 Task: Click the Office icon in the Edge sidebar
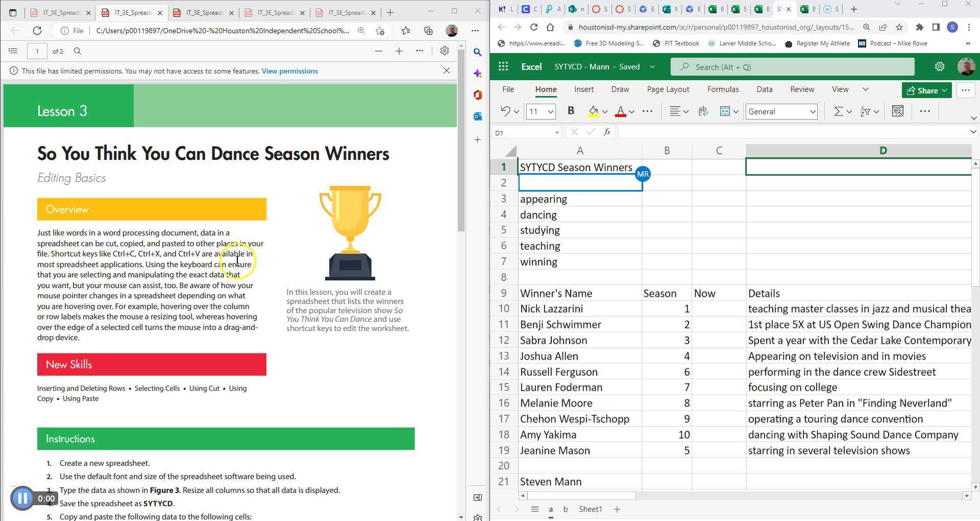click(478, 95)
